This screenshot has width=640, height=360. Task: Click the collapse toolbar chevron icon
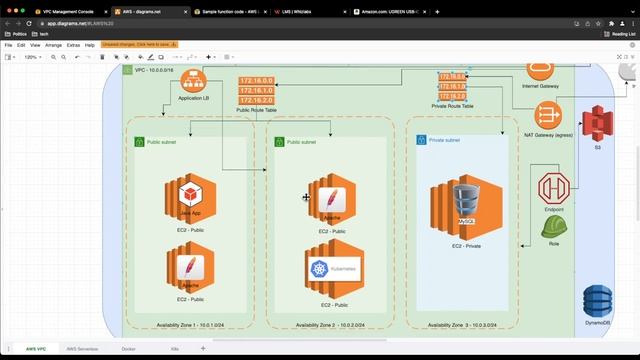pos(633,57)
